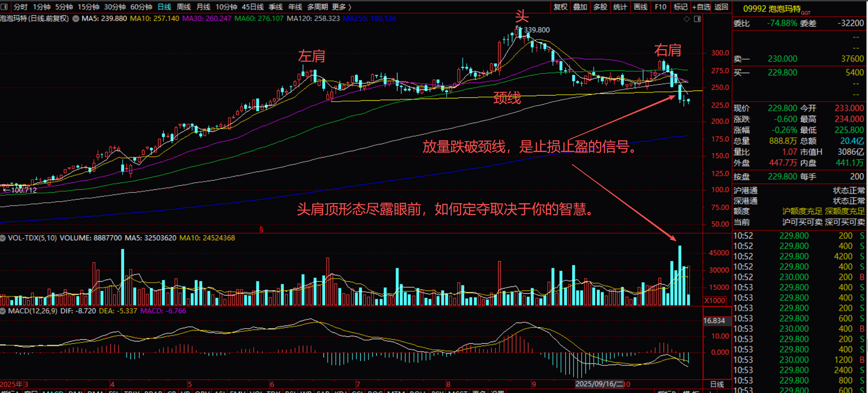Click the MA120: 258.323 value
This screenshot has width=868, height=393.
click(x=313, y=19)
